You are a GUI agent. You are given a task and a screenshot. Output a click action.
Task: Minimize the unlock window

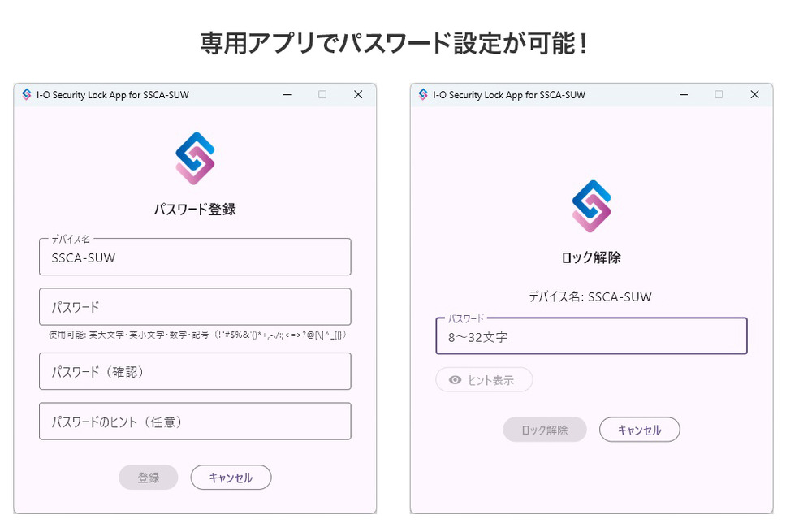point(684,94)
